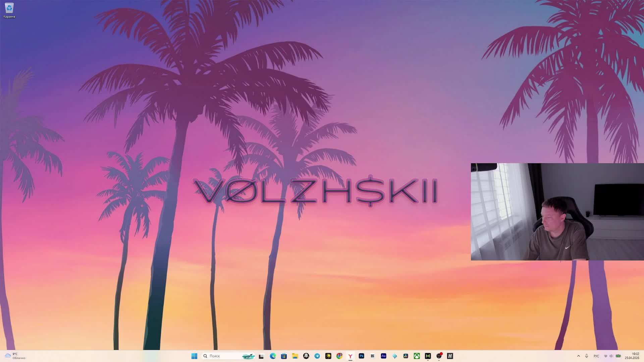Open the РУС language switcher
The height and width of the screenshot is (362, 644).
(x=596, y=356)
